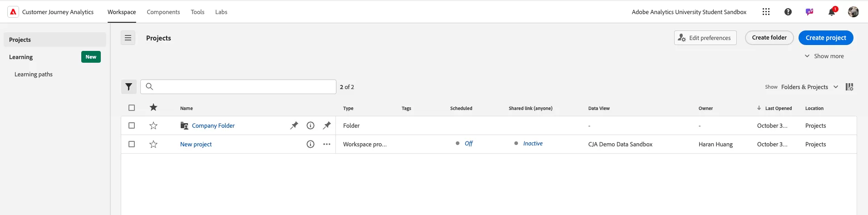Click into the projects search field
Screen dimensions: 868x215
pos(238,87)
